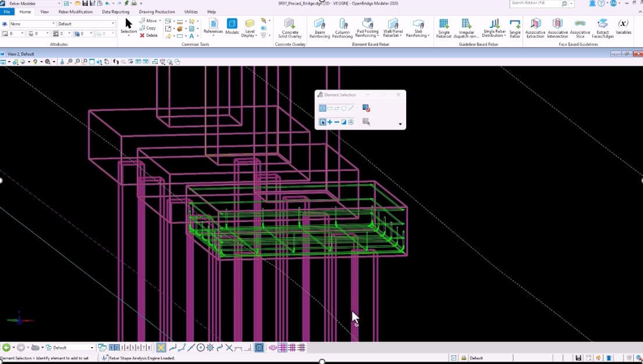Launch the Beam Reinforcing tool
The width and height of the screenshot is (643, 364).
click(319, 28)
